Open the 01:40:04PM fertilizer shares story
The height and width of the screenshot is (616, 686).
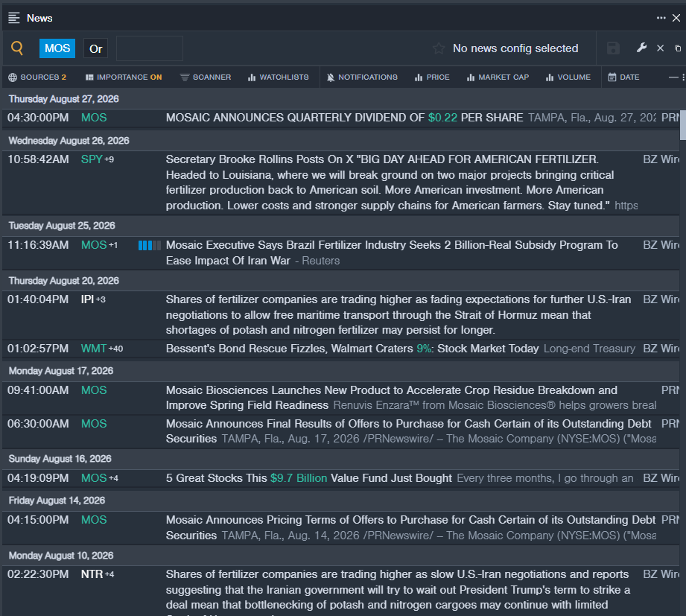398,314
